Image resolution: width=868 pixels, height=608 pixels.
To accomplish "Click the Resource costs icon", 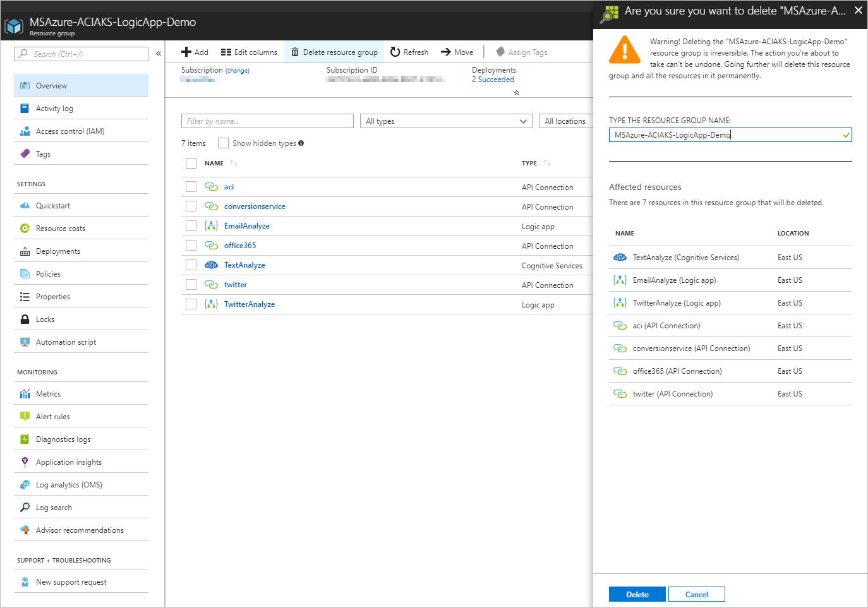I will click(25, 229).
